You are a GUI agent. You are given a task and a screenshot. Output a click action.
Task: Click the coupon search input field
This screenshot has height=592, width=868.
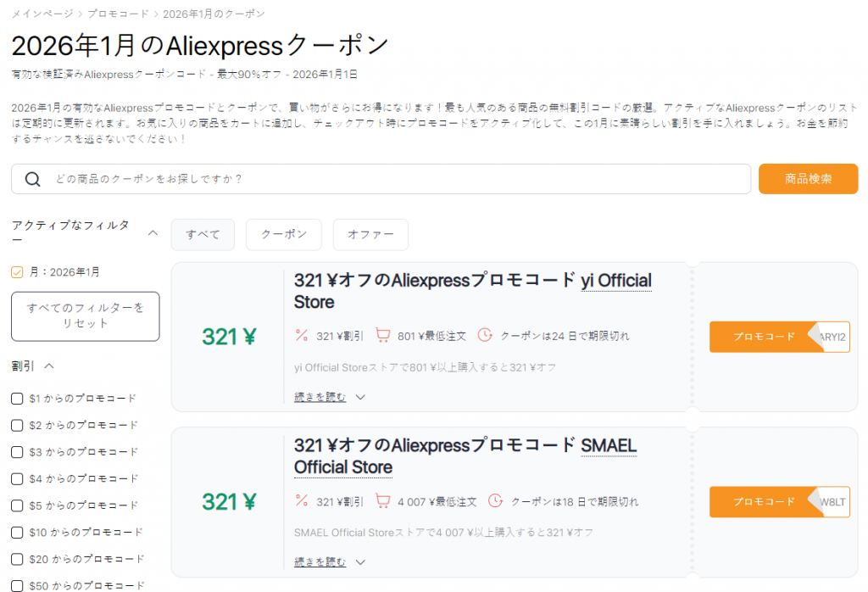[x=339, y=179]
